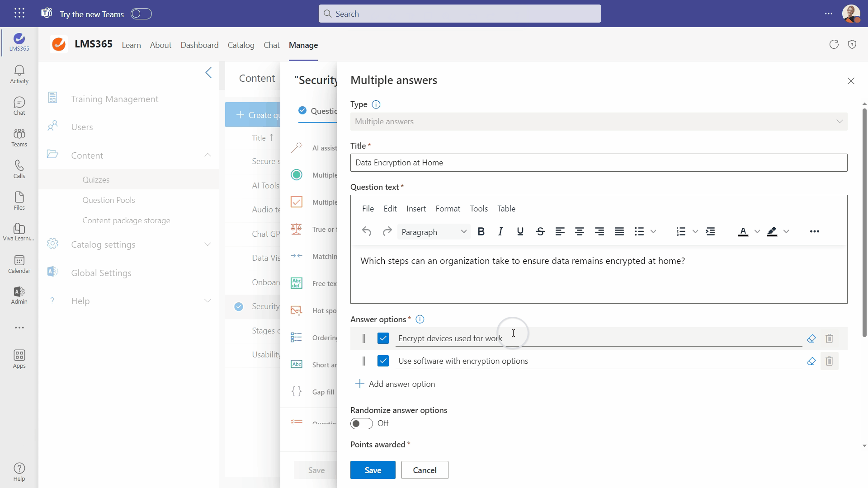Toggle strikethrough formatting
The image size is (868, 488).
[540, 232]
